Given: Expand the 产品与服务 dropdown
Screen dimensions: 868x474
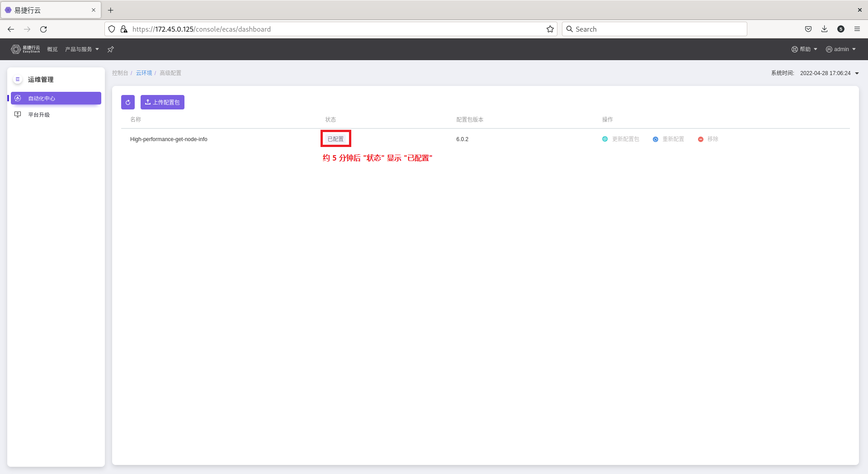Looking at the screenshot, I should tap(82, 49).
